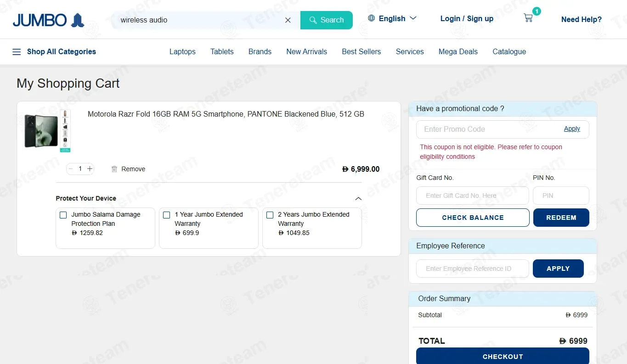Screen dimensions: 627x364
Task: Decrease quantity with the minus button
Action: (x=70, y=169)
